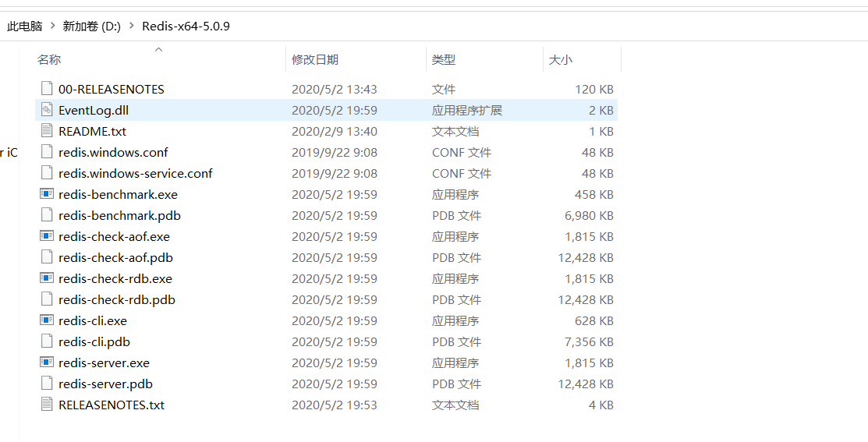Click the date 2020/5/2 19:53 of RELEASENOTES.txt
The width and height of the screenshot is (868, 442).
tap(335, 405)
